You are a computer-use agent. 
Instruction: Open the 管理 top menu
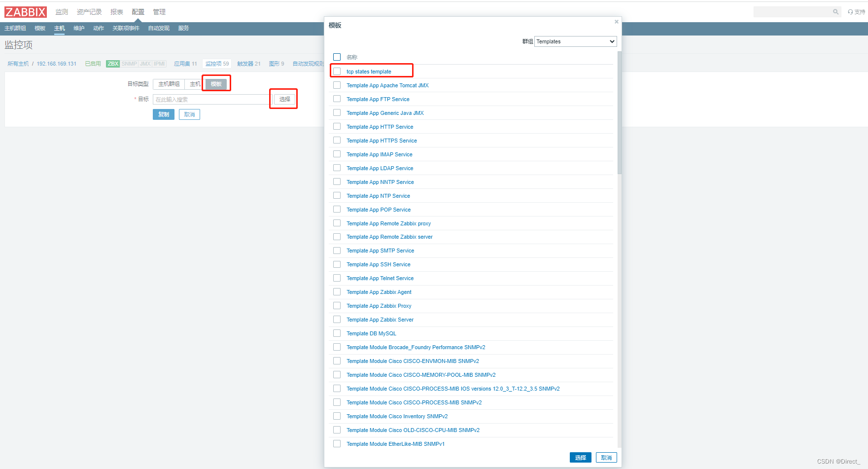click(x=159, y=12)
